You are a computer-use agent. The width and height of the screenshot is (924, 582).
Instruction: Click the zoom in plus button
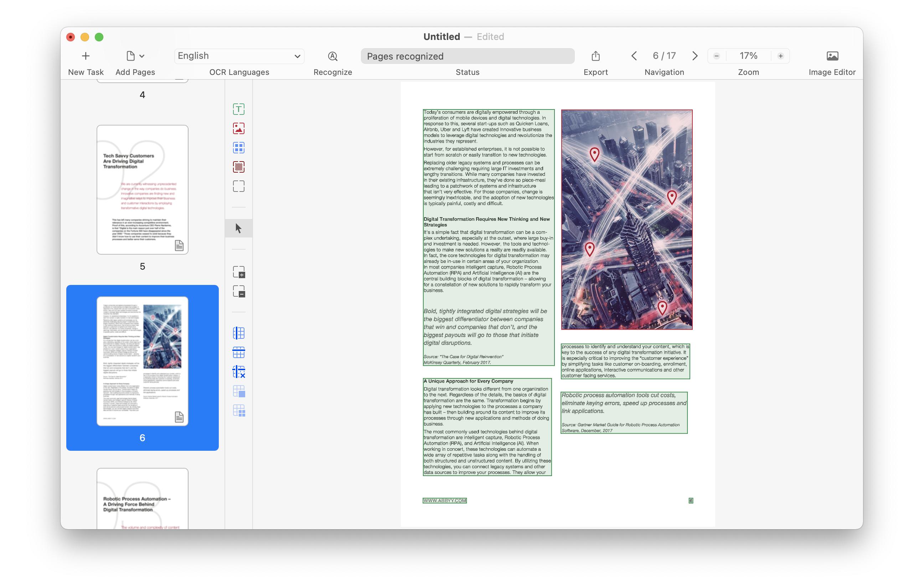(780, 56)
